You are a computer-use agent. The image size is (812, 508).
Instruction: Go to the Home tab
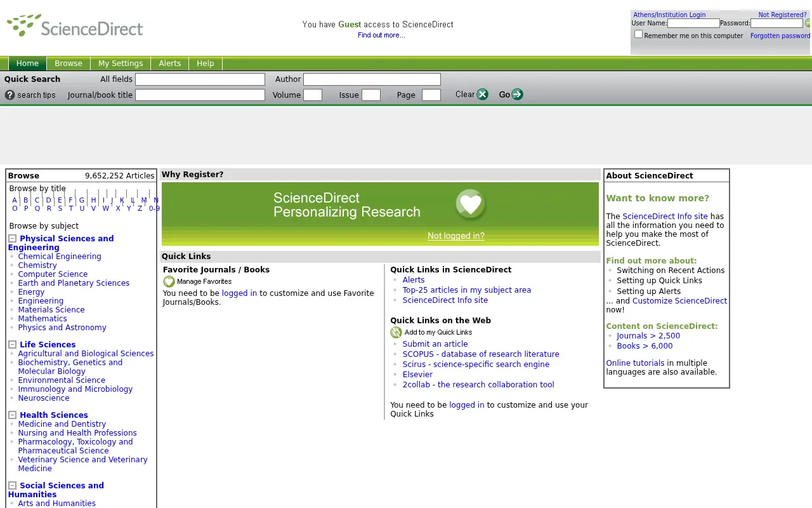27,63
